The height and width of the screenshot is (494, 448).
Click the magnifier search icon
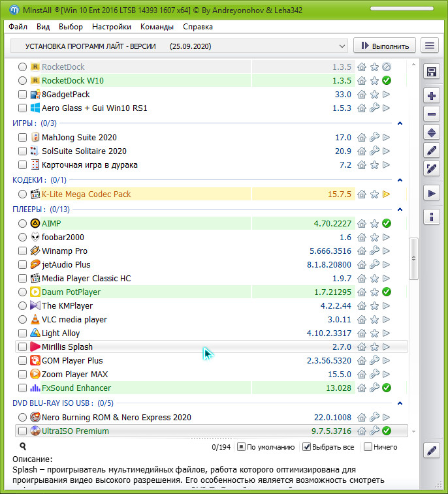tap(23, 446)
